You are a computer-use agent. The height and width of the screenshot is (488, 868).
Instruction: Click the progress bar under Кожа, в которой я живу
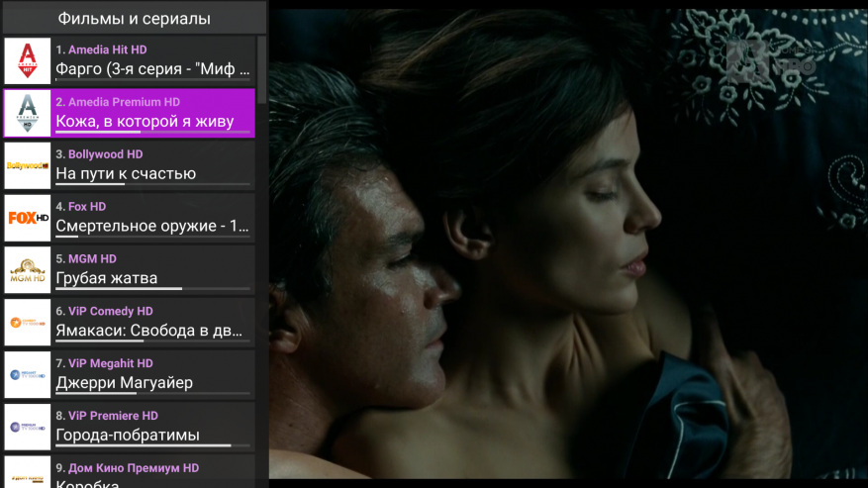[x=152, y=132]
